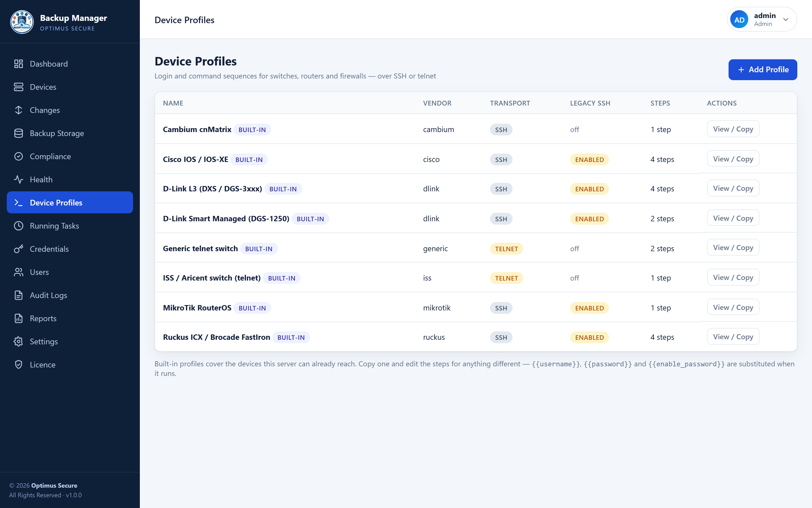View / Copy the ISS / Aricent profile
Screen dimensions: 812x508
pyautogui.click(x=733, y=277)
